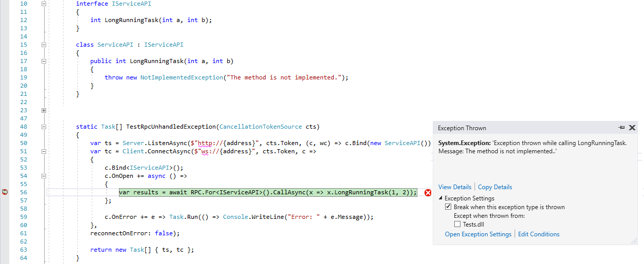Click the int LongRunningTask signature on line 12
The height and width of the screenshot is (264, 644).
point(151,20)
